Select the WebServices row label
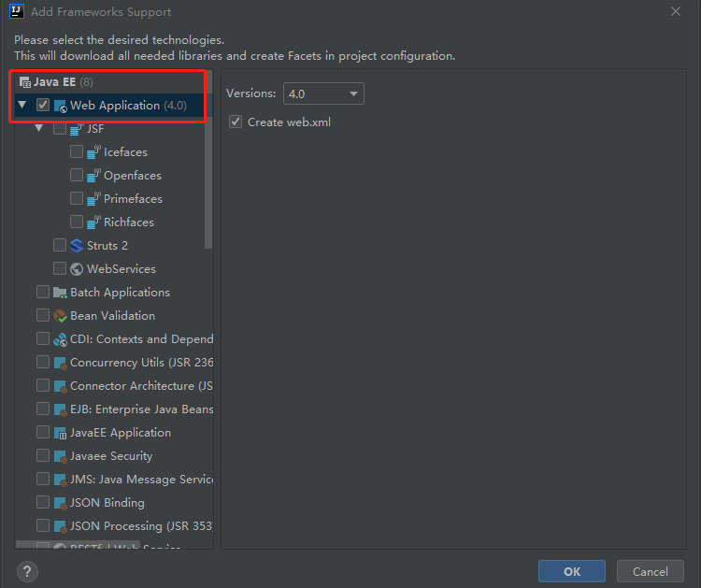Image resolution: width=701 pixels, height=588 pixels. [122, 268]
